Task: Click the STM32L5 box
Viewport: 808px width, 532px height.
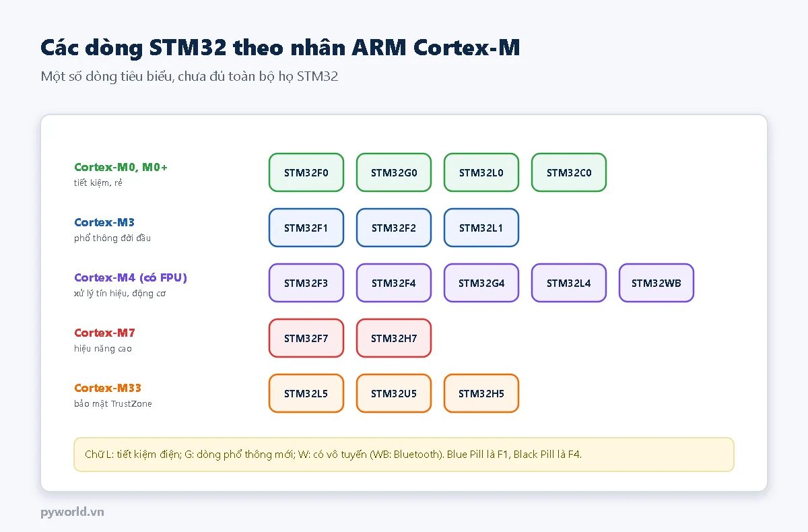Action: [306, 393]
